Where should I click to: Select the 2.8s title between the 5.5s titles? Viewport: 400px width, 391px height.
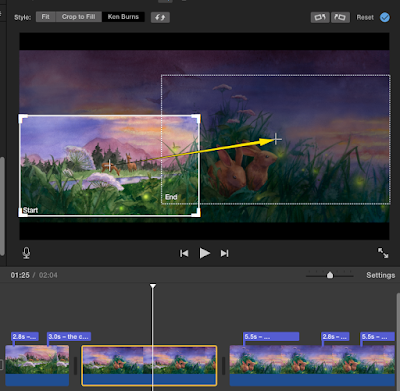click(335, 337)
